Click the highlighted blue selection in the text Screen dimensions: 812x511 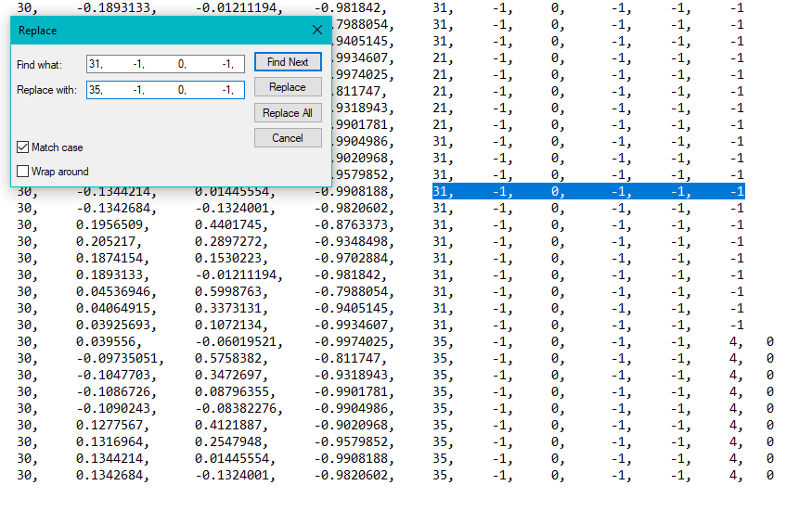tap(588, 192)
